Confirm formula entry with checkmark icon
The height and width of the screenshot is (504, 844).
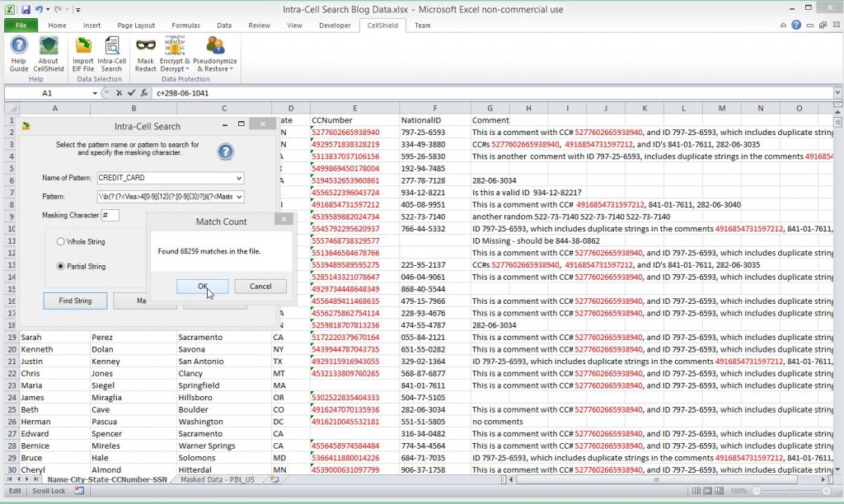[131, 93]
